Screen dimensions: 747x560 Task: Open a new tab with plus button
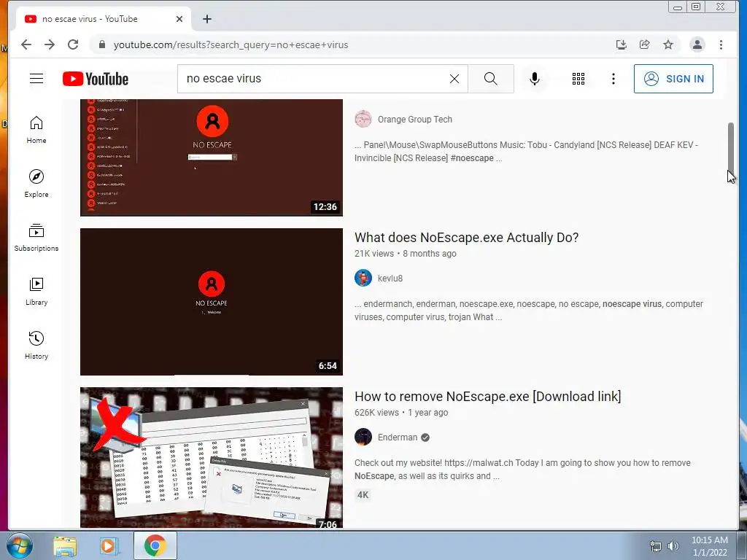click(x=206, y=19)
